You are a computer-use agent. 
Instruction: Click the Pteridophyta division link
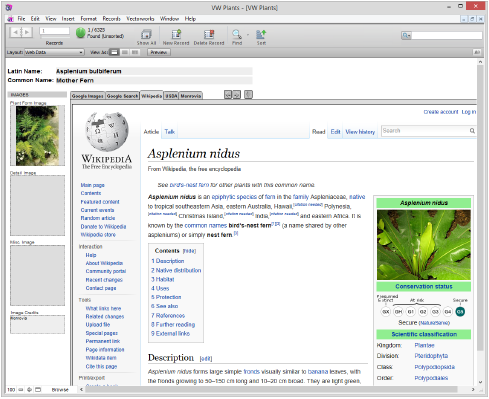tap(431, 356)
